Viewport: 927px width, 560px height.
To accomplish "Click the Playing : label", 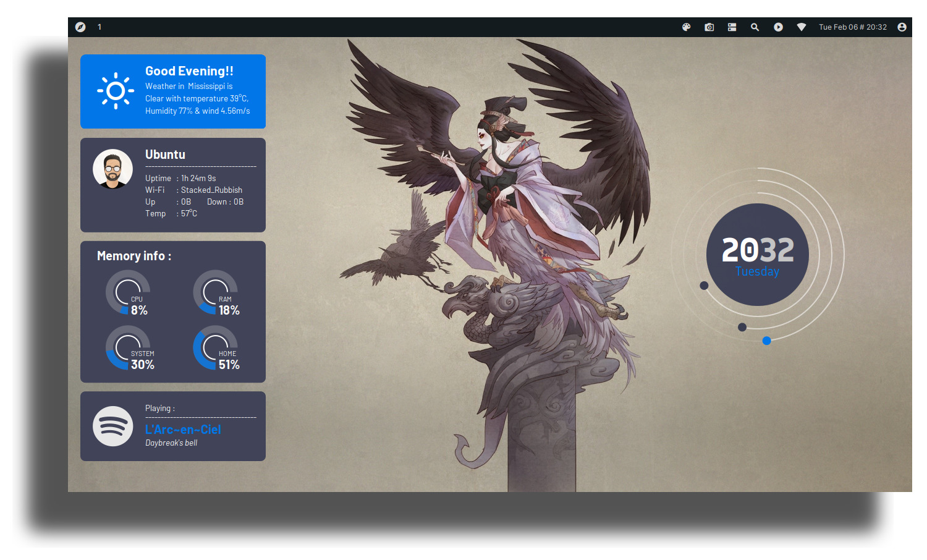I will pyautogui.click(x=160, y=409).
